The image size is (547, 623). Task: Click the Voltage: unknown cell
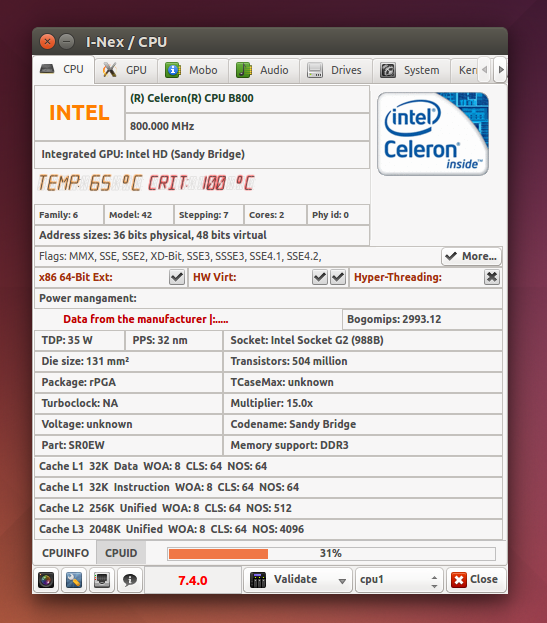128,425
